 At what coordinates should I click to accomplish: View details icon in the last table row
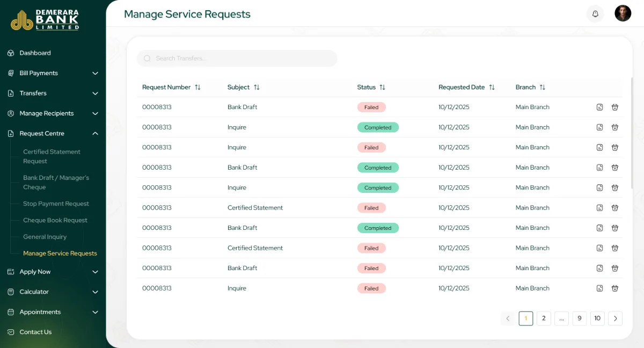pos(600,288)
